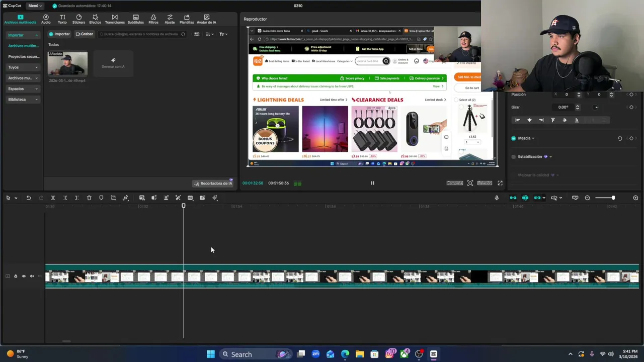Add a marker with the shield marker icon
The image size is (644, 362).
click(101, 198)
